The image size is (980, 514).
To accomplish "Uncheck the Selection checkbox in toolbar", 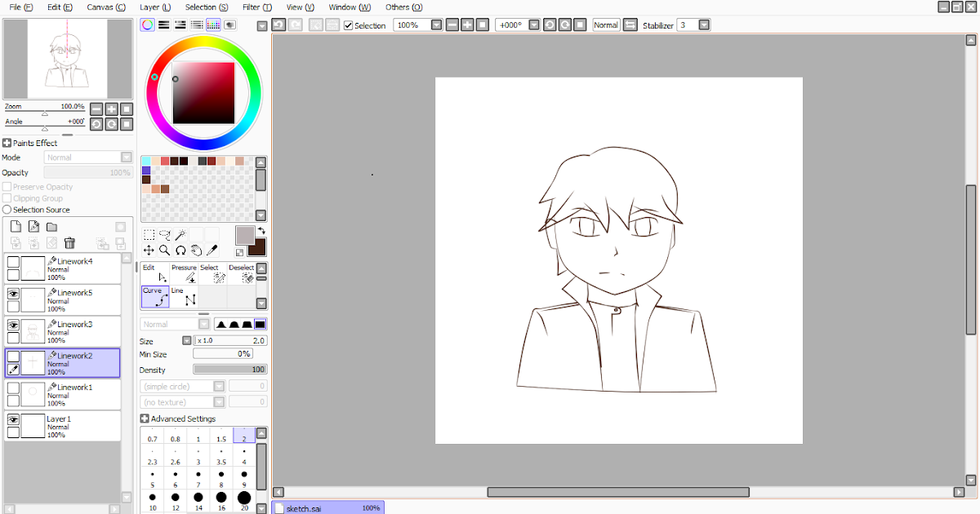I will tap(349, 26).
